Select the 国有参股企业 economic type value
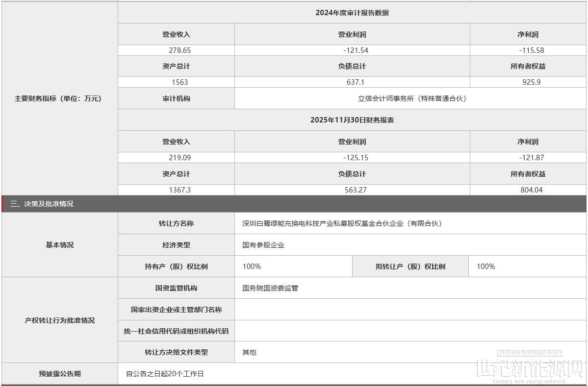Image resolution: width=588 pixels, height=386 pixels. tap(263, 245)
